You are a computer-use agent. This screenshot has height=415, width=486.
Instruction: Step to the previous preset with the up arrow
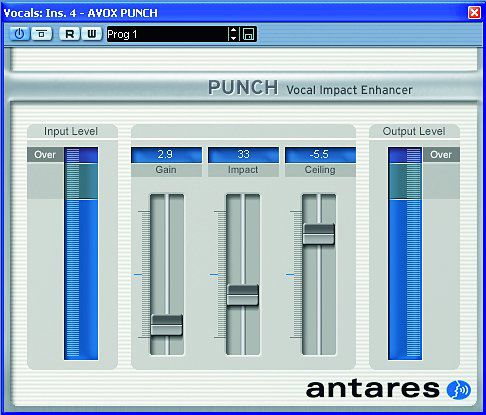[233, 31]
